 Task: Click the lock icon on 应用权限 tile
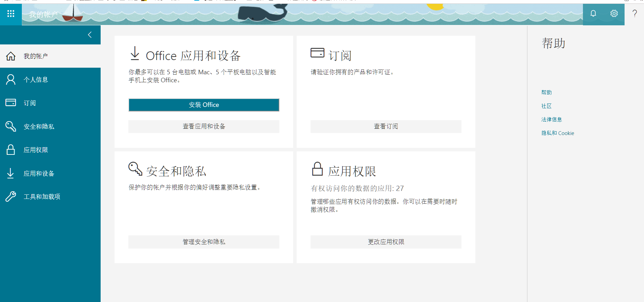point(317,169)
